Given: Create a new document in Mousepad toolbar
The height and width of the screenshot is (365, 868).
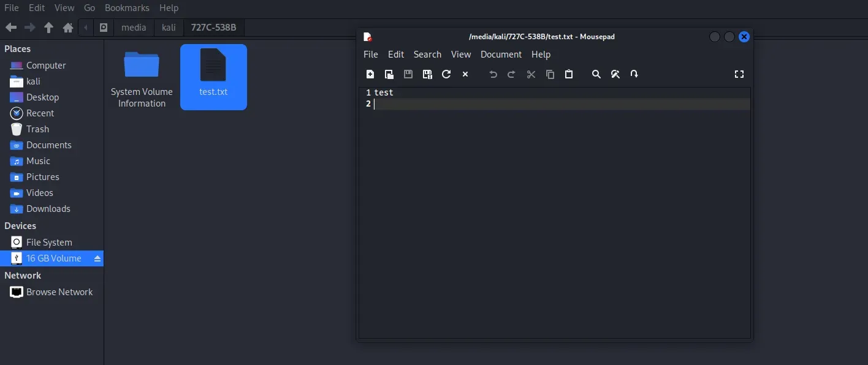Looking at the screenshot, I should tap(370, 74).
